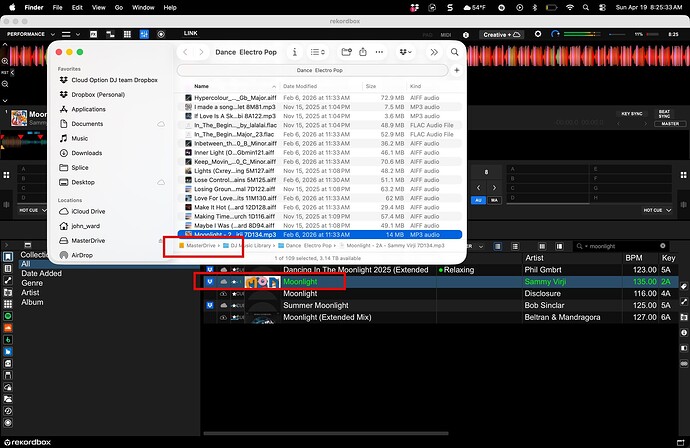Select the Moonlight (Extended Mix) track row

coord(440,317)
